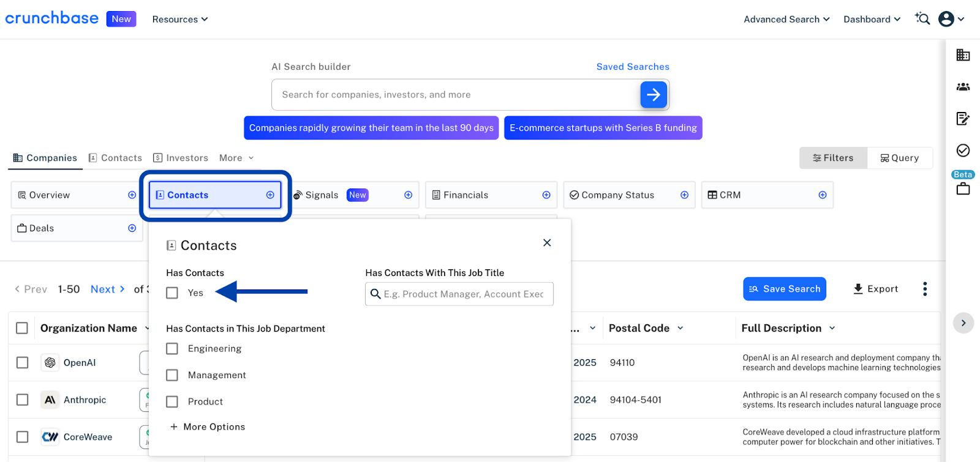Screen dimensions: 980x462
Task: Click the plus icon on the Deals filter
Action: [x=132, y=228]
